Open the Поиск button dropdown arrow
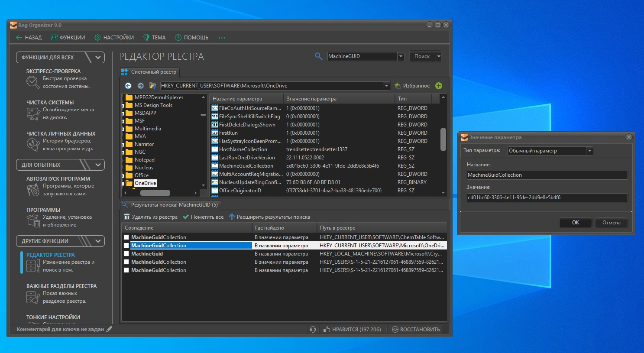The width and height of the screenshot is (644, 353). 438,56
